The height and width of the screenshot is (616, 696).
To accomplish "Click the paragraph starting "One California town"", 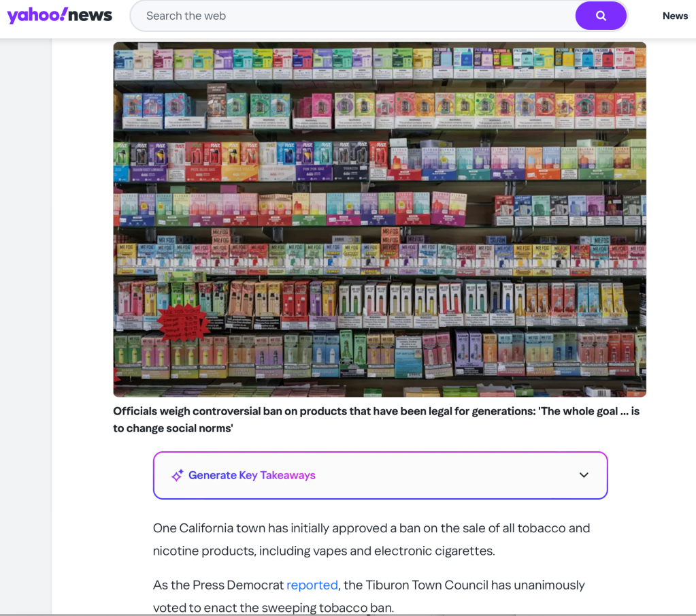I will point(371,539).
